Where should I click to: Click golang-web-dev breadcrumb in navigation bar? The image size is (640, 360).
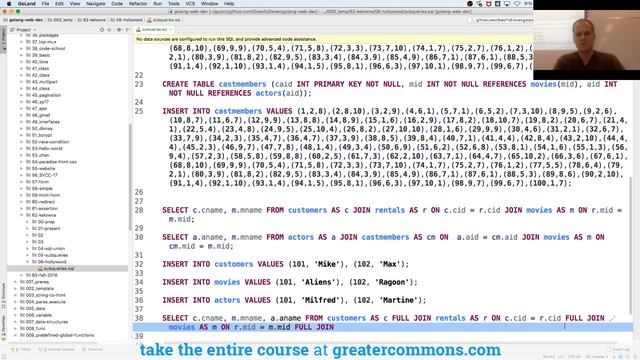23,20
